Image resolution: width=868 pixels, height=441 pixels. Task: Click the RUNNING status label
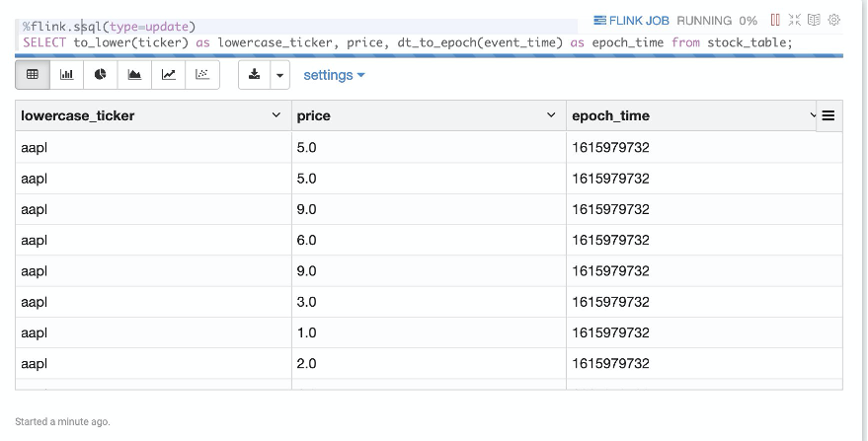pos(704,21)
